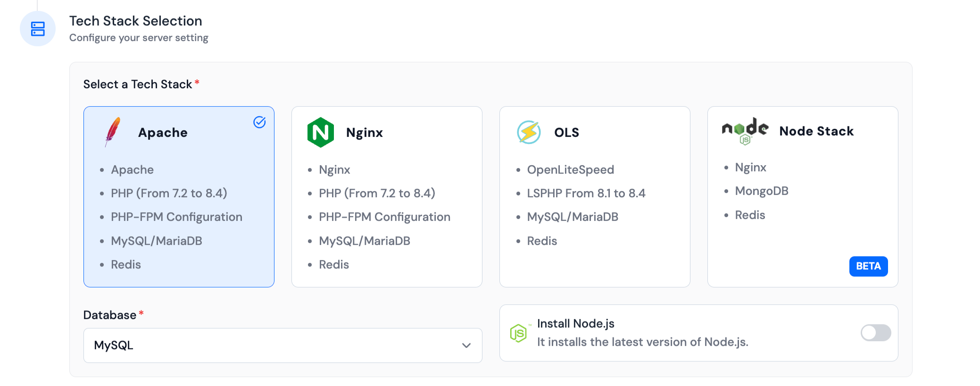The width and height of the screenshot is (980, 386).
Task: Click the Node.js stack logo
Action: [745, 131]
